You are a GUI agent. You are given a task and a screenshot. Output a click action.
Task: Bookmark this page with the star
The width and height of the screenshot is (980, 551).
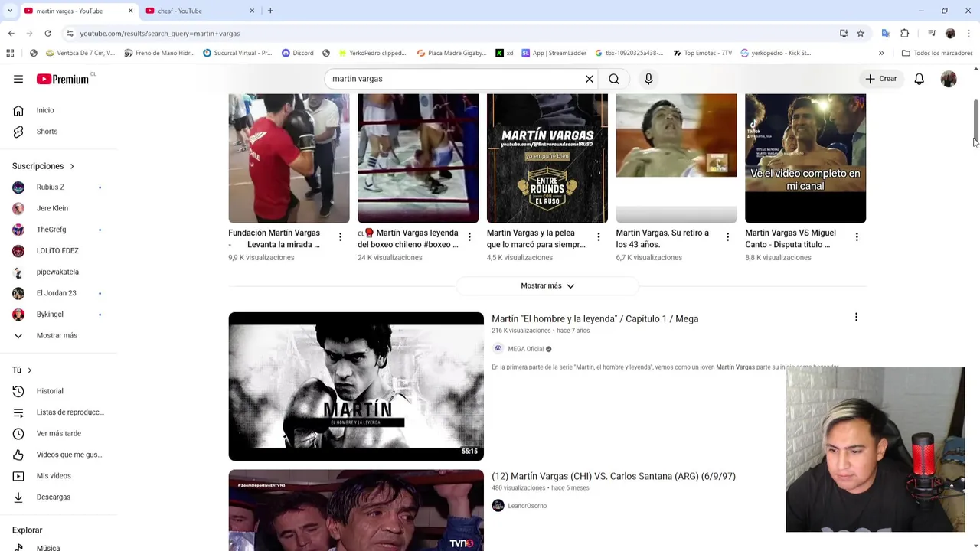[x=861, y=33]
